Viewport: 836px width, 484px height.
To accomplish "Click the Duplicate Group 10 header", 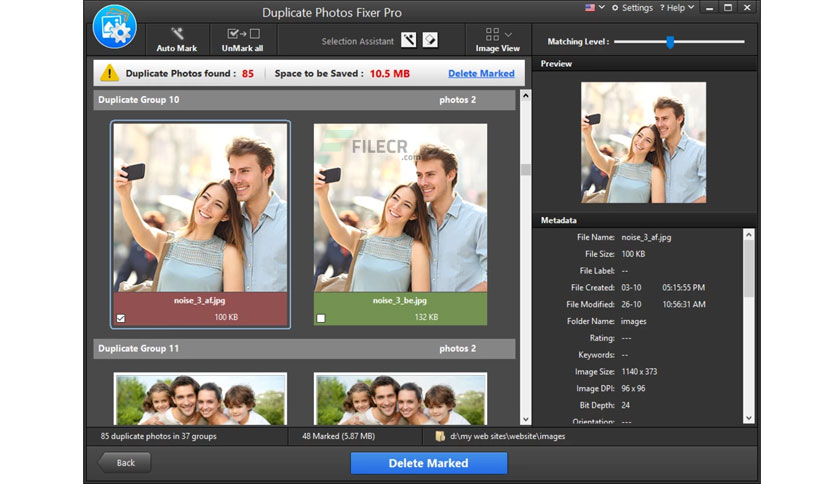I will pos(304,100).
